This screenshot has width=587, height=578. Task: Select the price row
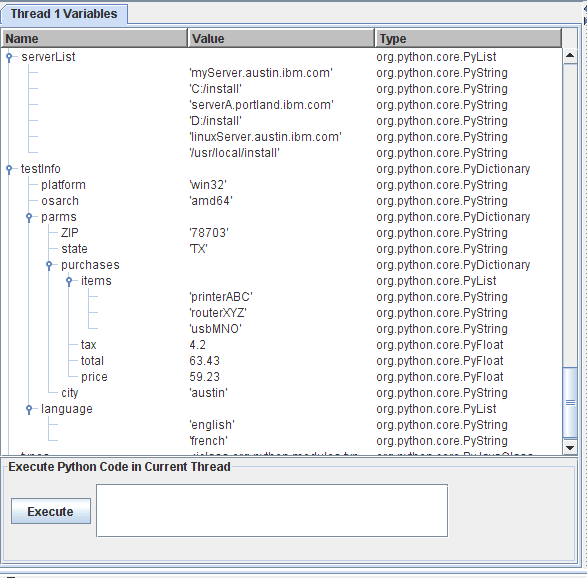point(282,377)
